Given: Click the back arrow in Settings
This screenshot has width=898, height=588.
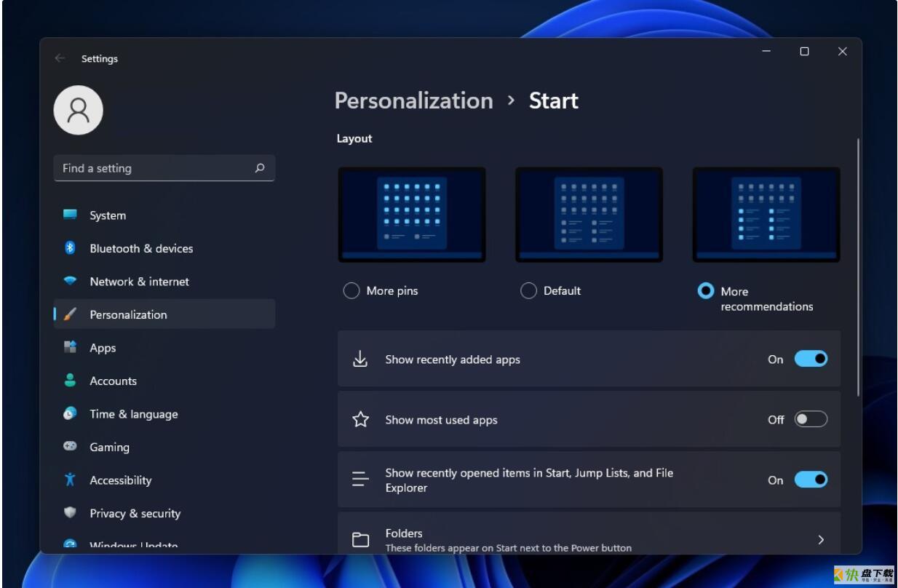Looking at the screenshot, I should pos(60,58).
